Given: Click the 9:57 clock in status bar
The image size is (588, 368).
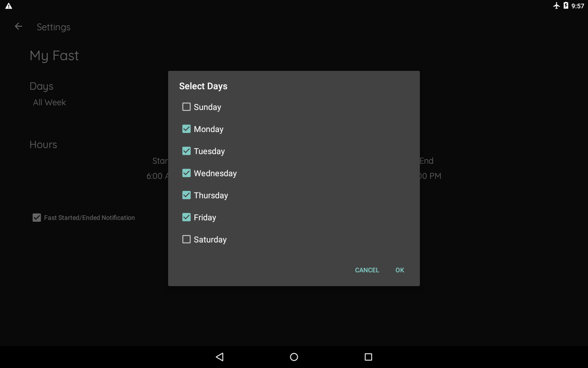Looking at the screenshot, I should 578,6.
